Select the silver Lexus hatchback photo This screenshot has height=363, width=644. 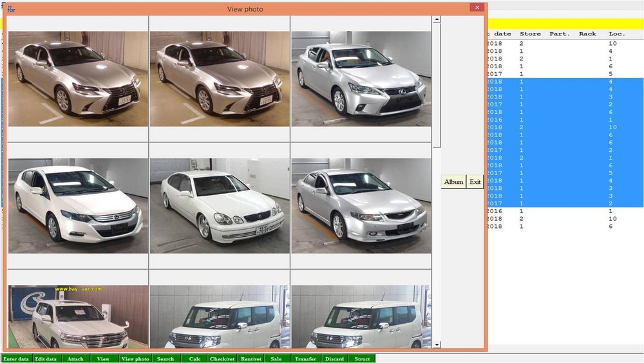[361, 79]
